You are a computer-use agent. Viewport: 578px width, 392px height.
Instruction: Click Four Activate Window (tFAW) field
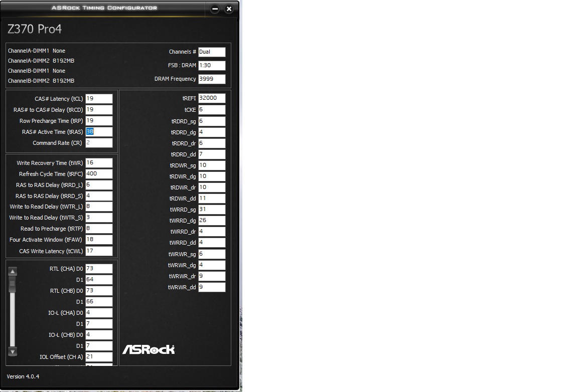tap(99, 240)
